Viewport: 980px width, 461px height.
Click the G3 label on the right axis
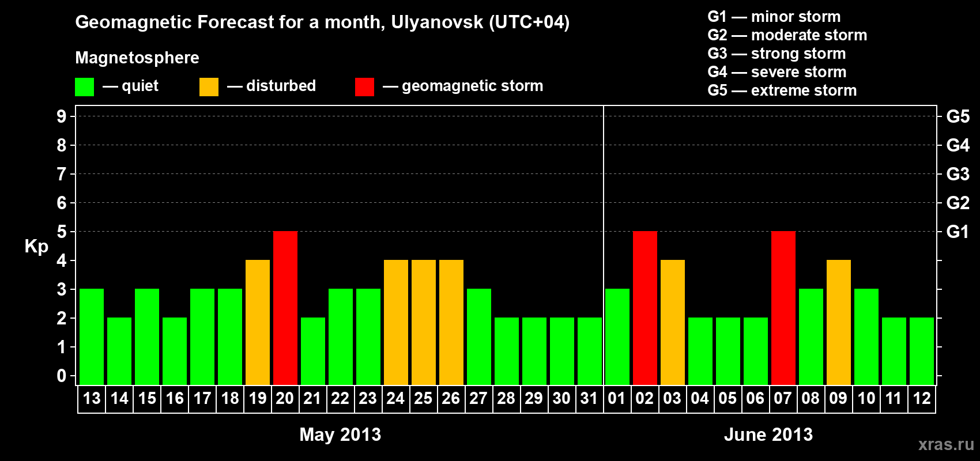pos(958,174)
